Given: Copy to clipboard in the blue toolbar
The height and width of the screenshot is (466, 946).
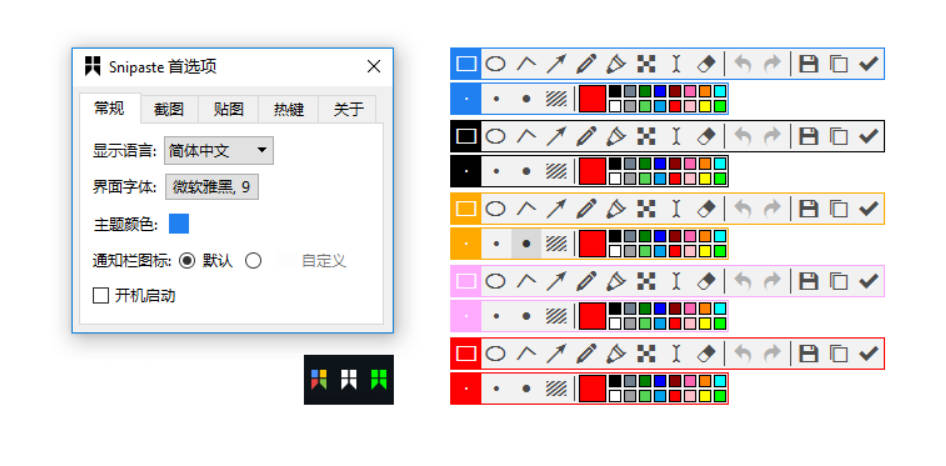Looking at the screenshot, I should (x=838, y=63).
